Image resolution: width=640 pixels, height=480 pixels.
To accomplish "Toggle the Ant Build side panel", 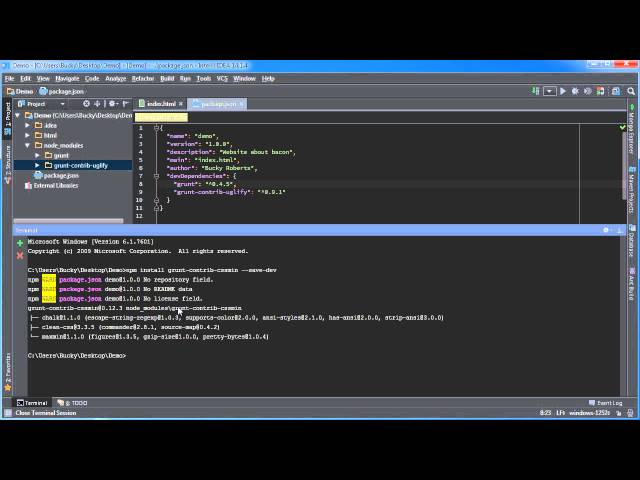I will [631, 284].
